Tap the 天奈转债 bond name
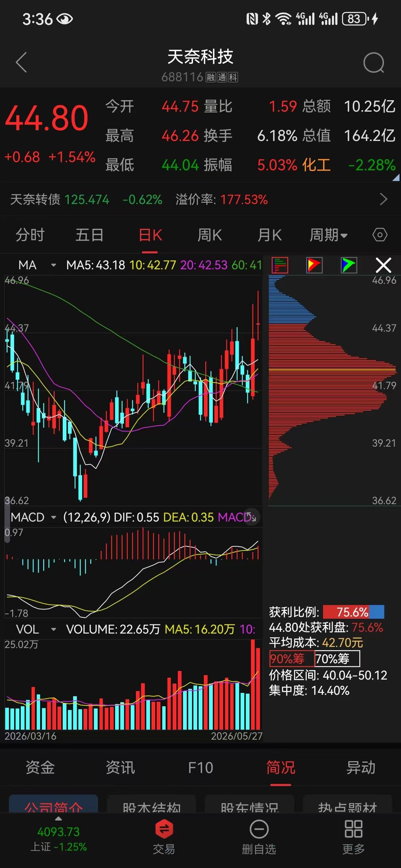This screenshot has height=868, width=401. 35,199
